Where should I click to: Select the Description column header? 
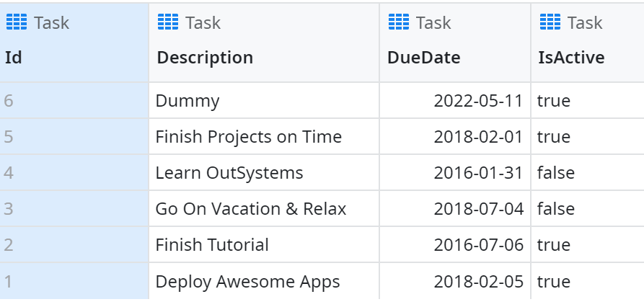[205, 58]
